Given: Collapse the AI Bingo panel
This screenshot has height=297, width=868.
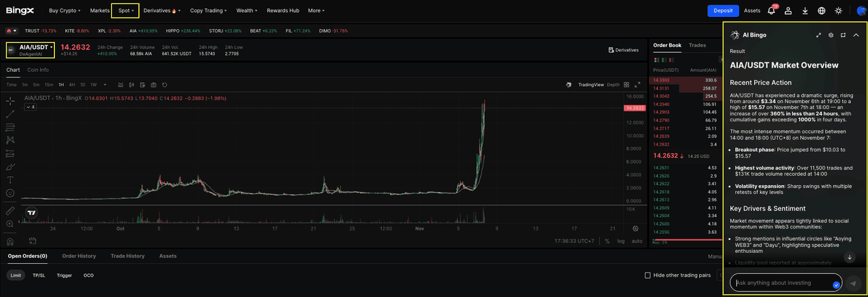Looking at the screenshot, I should pyautogui.click(x=856, y=35).
